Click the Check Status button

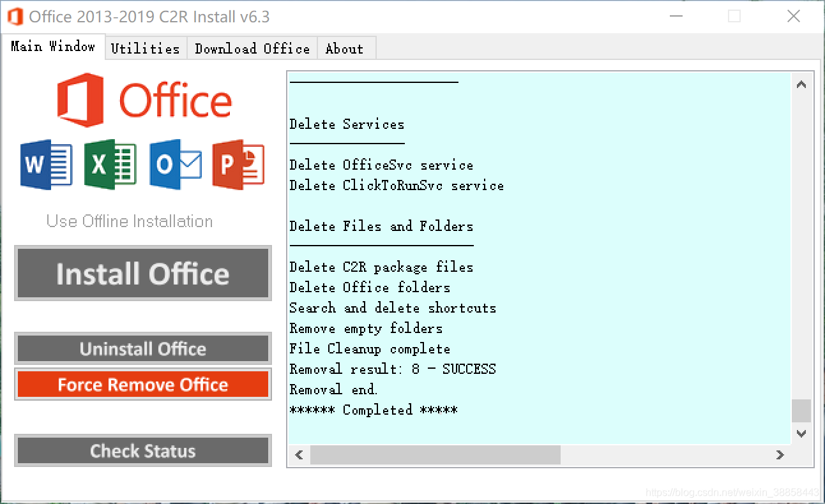pos(143,451)
